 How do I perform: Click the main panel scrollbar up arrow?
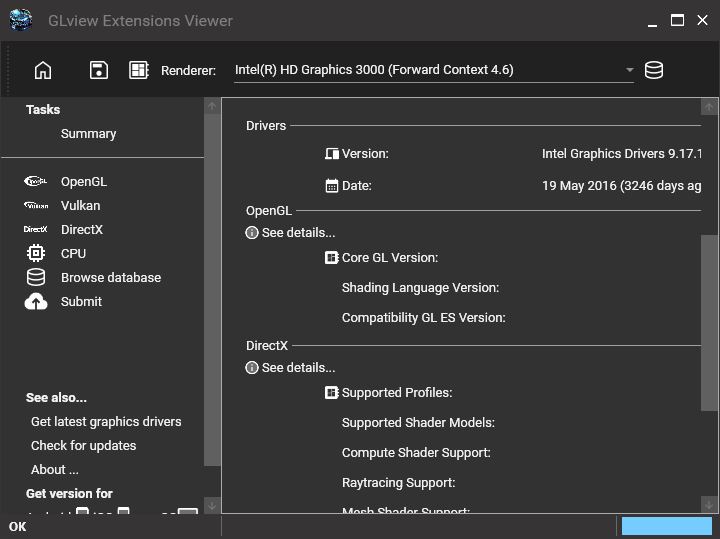pyautogui.click(x=709, y=107)
